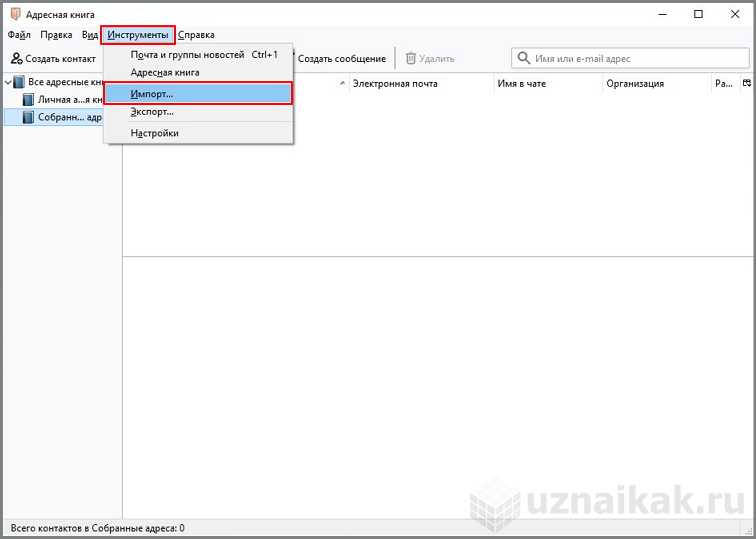The image size is (756, 539).
Task: Choose Импорт... from the menu
Action: tap(198, 94)
